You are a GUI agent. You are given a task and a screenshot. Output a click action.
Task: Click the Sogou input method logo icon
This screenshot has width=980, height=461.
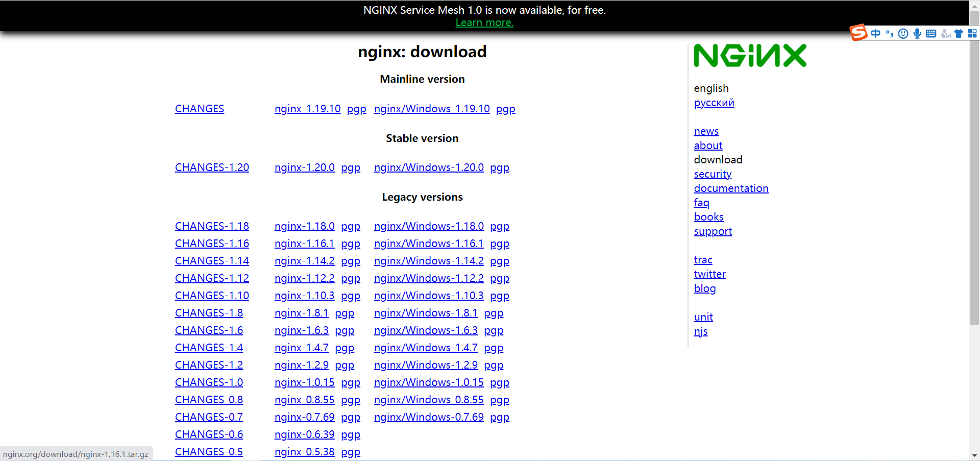(x=859, y=33)
